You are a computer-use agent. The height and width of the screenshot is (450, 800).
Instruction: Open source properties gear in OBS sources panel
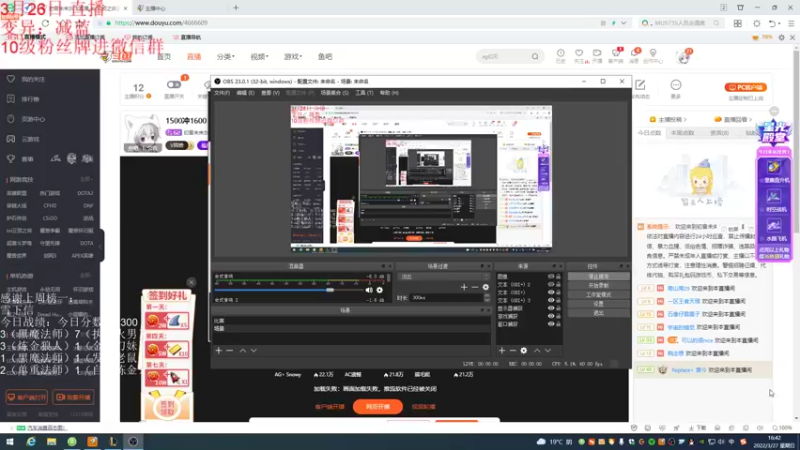(523, 351)
